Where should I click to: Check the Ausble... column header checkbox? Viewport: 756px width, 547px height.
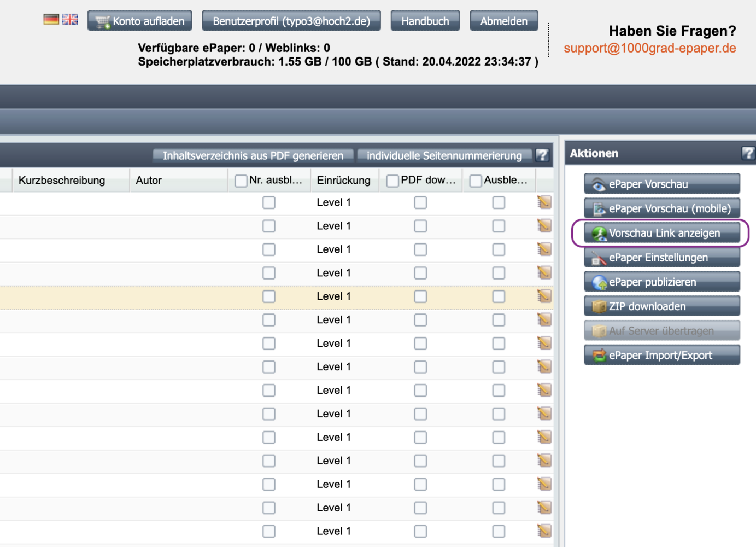click(x=476, y=181)
